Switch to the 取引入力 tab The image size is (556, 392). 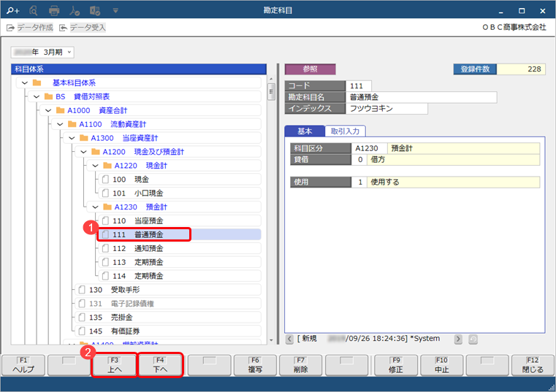pyautogui.click(x=345, y=131)
